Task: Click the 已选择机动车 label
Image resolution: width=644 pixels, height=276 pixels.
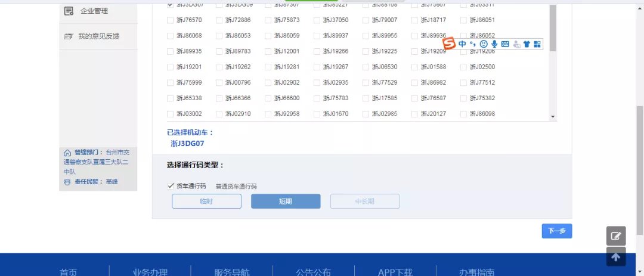Action: 190,133
